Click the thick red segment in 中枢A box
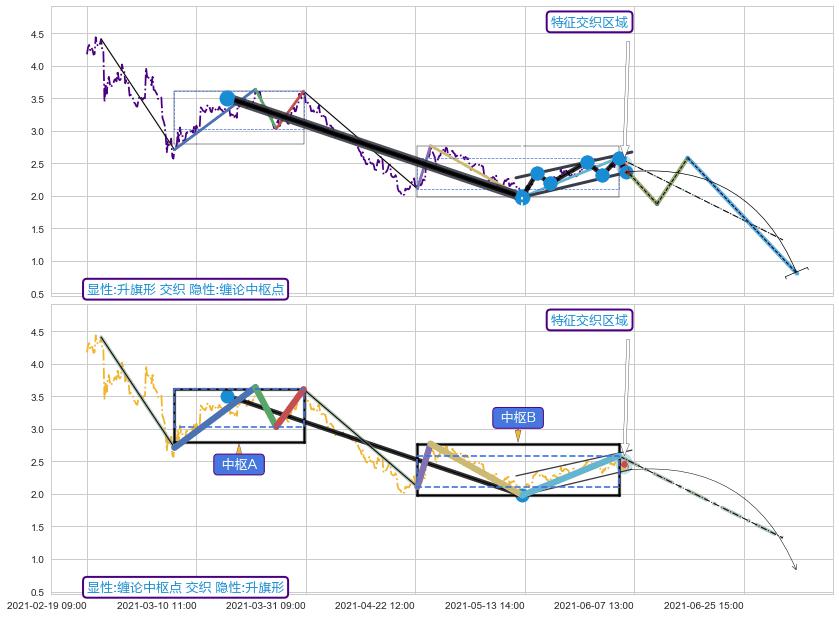Screen dimensions: 839x617 point(290,408)
